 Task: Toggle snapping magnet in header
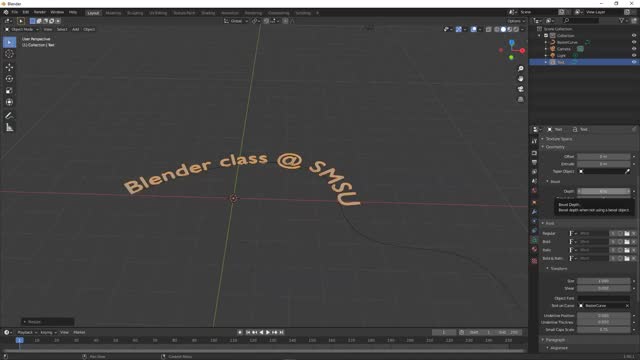266,21
